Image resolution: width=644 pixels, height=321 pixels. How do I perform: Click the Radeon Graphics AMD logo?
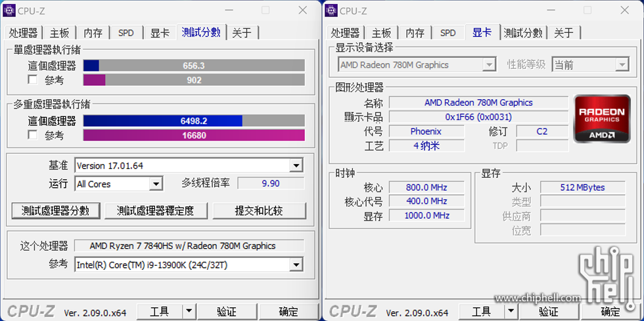click(x=602, y=119)
